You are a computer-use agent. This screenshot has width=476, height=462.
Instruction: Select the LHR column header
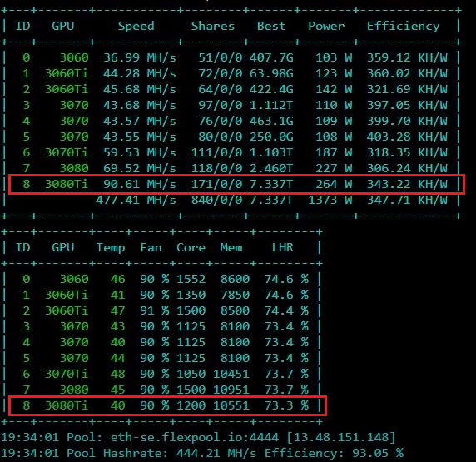282,247
